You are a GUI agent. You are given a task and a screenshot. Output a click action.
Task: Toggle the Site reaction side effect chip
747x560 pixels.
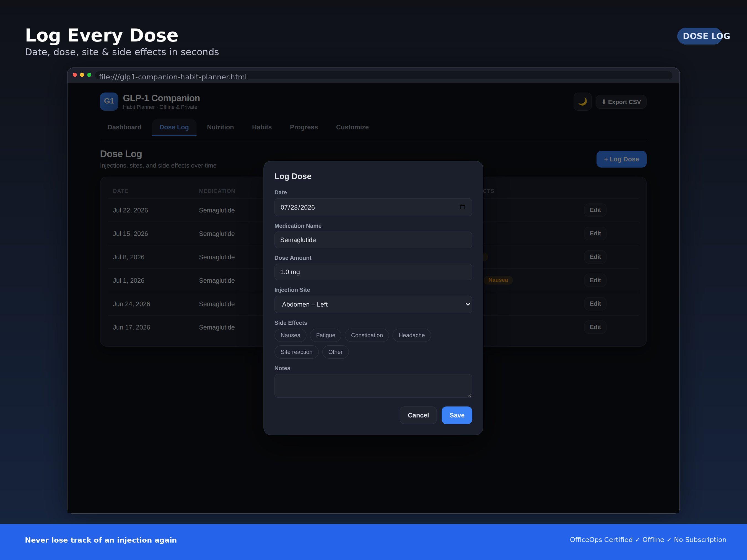296,352
